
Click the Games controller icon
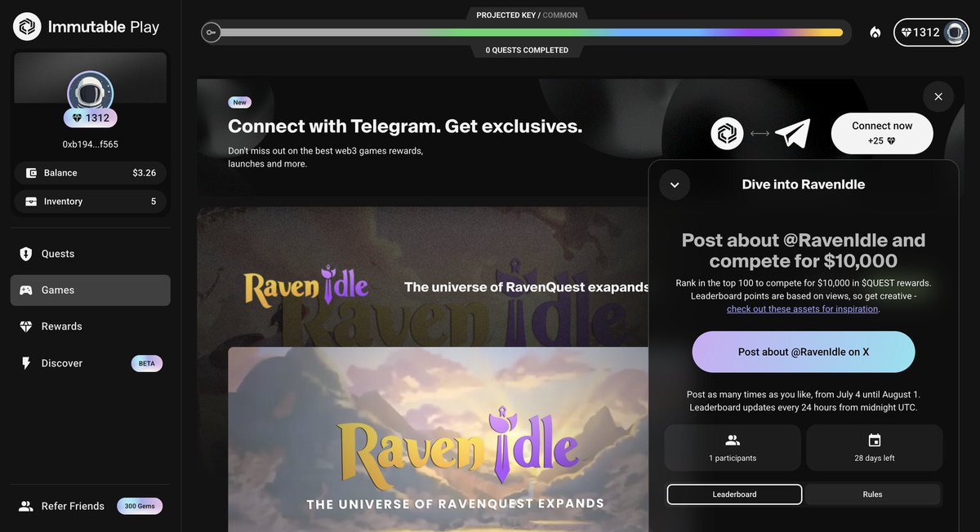26,290
